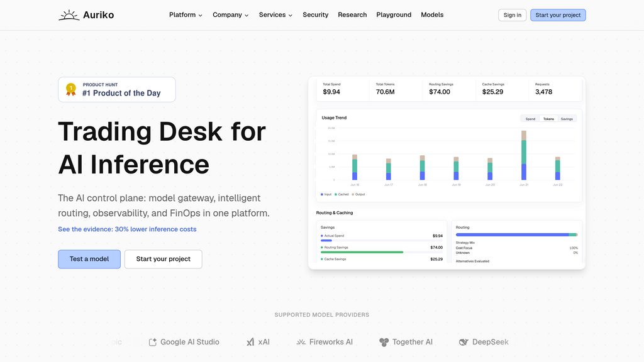Go to the Auriko home wordmark

pos(99,15)
